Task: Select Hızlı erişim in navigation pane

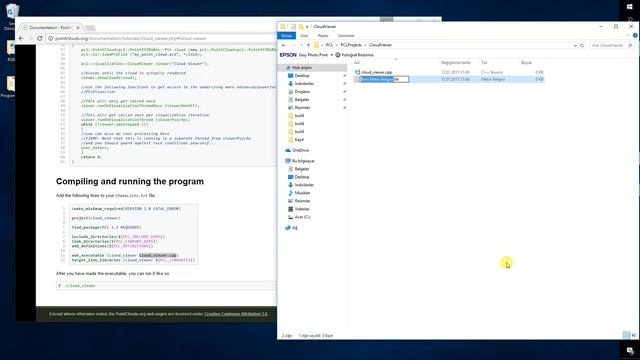Action: [x=302, y=68]
